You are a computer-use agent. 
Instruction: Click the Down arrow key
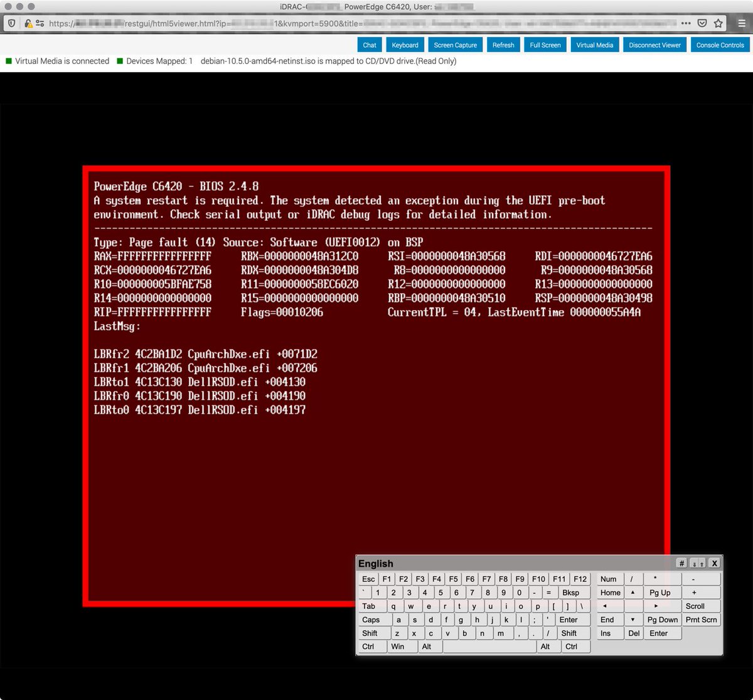click(633, 620)
